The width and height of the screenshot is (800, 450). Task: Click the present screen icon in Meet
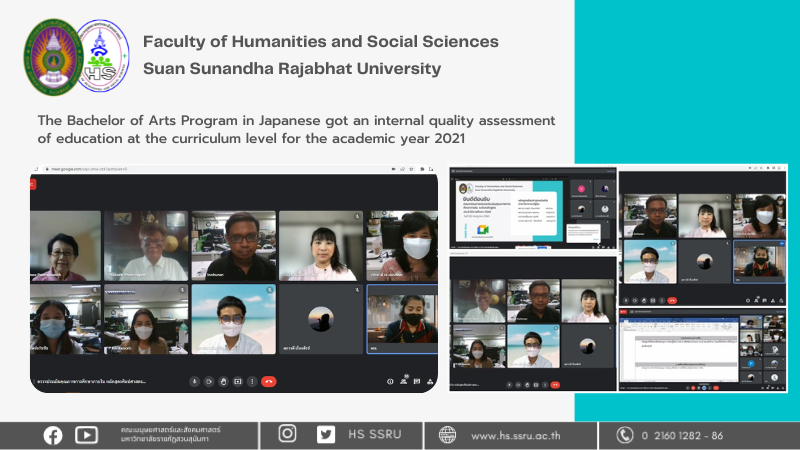(x=238, y=381)
